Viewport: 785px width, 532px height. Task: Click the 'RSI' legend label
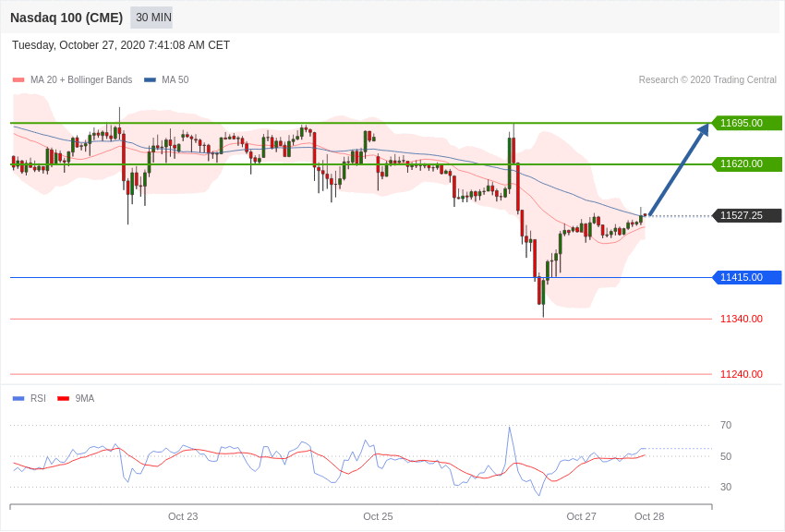[x=38, y=398]
